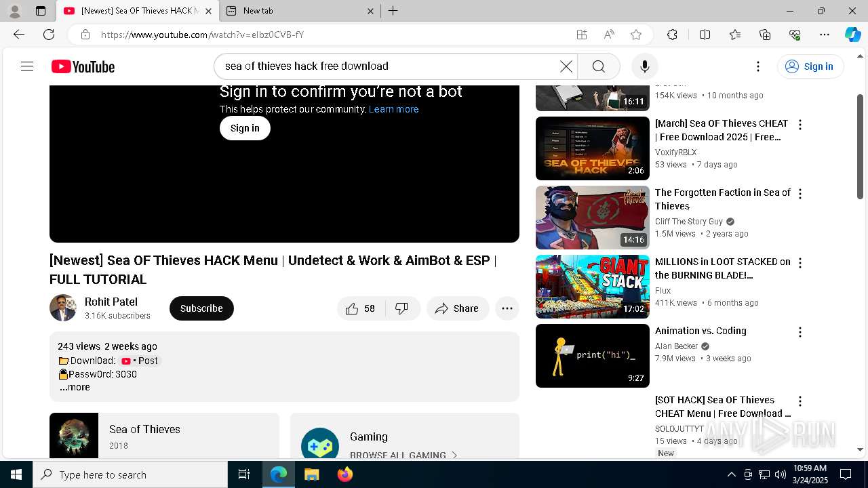Image resolution: width=868 pixels, height=488 pixels.
Task: Switch to the New tab browser tab
Action: (x=300, y=11)
